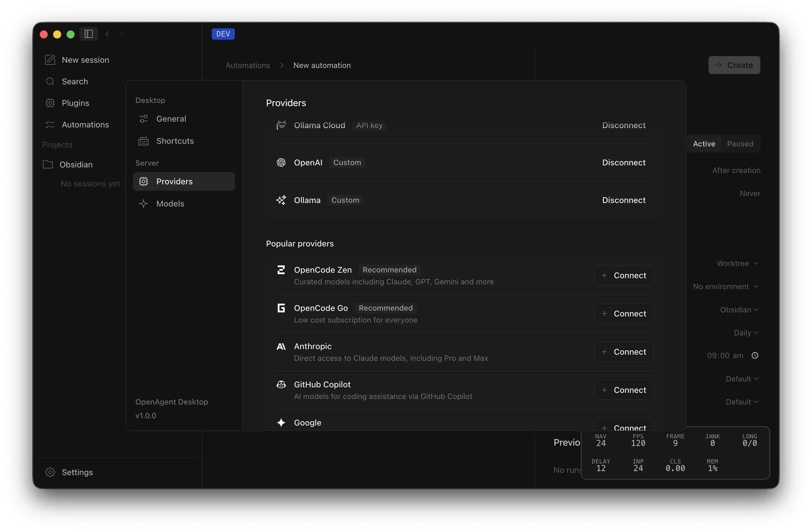Click the Obsidian folder icon
This screenshot has width=812, height=532.
pos(48,164)
